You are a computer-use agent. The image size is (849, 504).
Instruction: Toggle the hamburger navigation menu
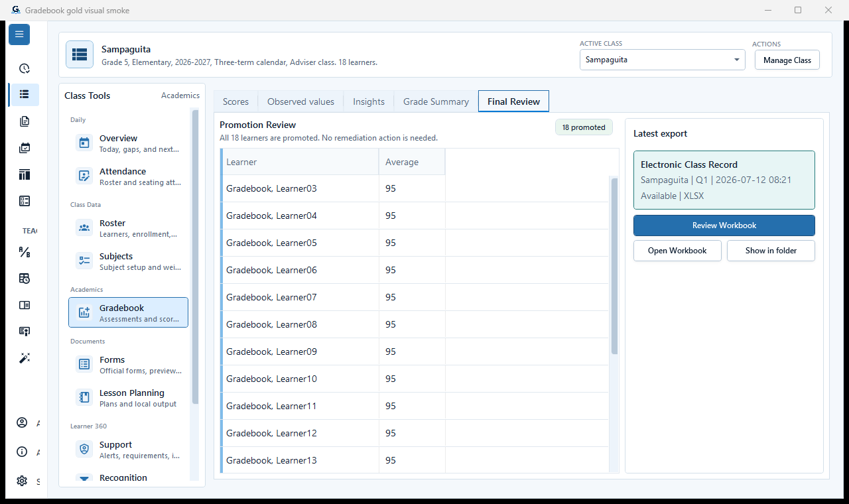[x=19, y=34]
